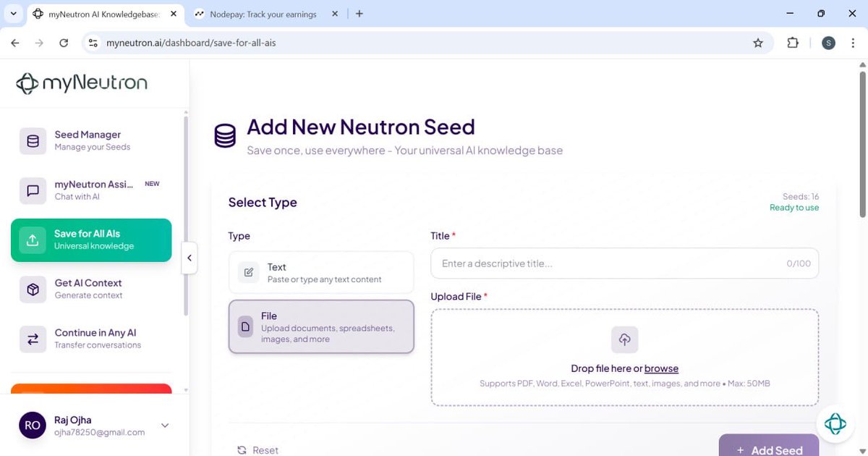Click the RO user avatar
This screenshot has height=456, width=868.
(x=33, y=426)
